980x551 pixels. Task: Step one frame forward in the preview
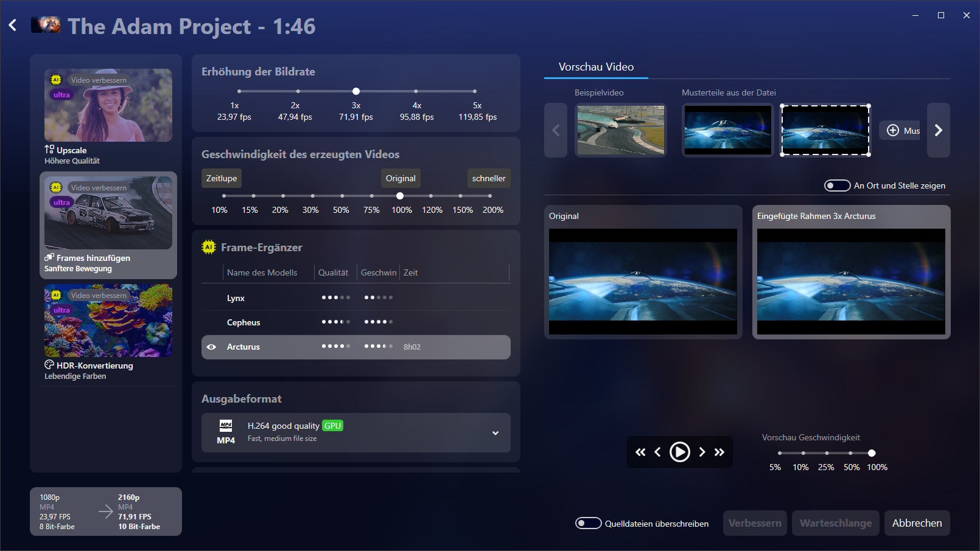[702, 452]
